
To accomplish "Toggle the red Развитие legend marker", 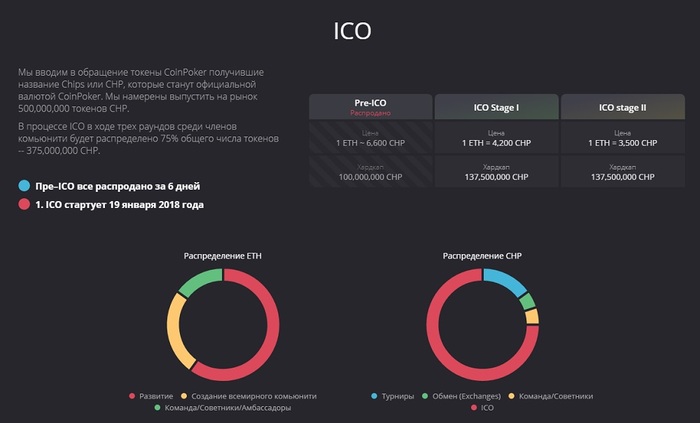I will tap(132, 396).
